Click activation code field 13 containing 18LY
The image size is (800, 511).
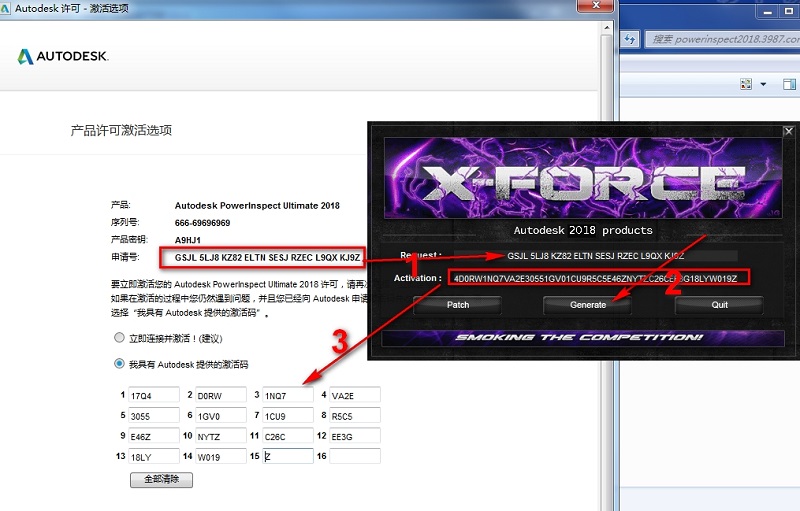click(154, 456)
